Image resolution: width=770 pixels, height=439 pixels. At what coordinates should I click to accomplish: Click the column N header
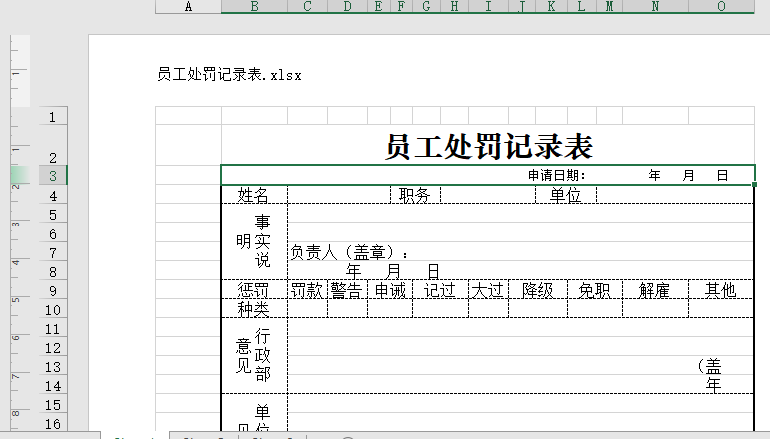coord(655,7)
